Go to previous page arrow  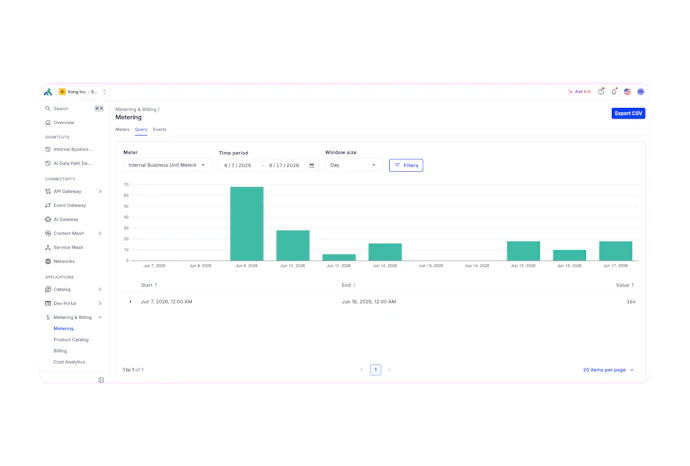tap(361, 370)
